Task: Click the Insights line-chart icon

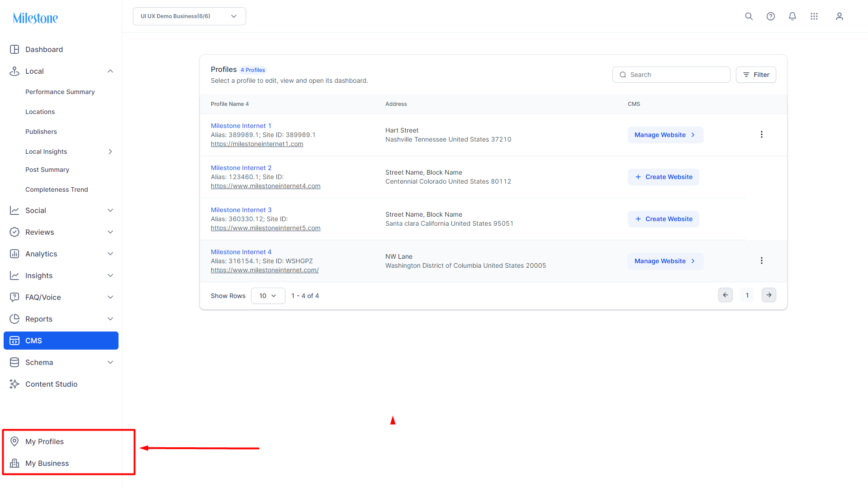Action: click(x=14, y=275)
